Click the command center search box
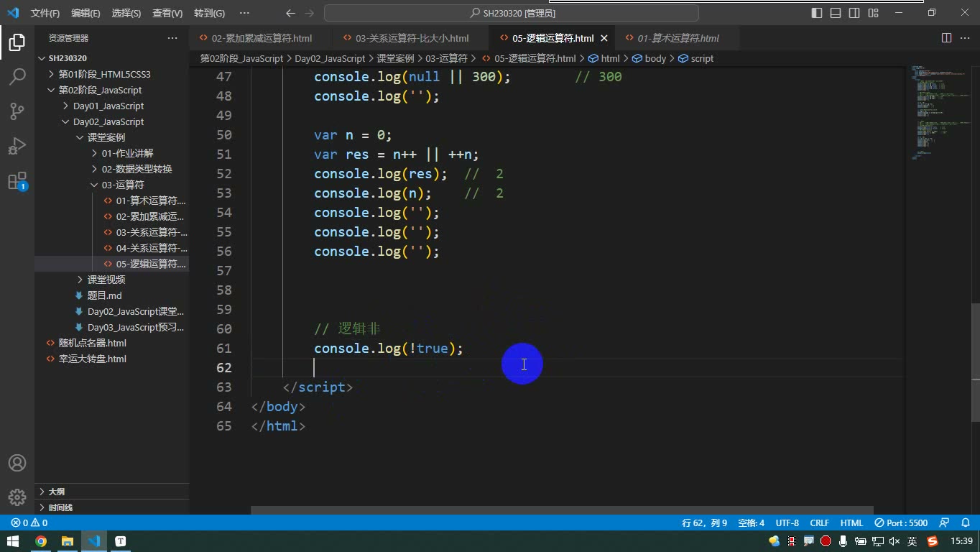 (x=512, y=13)
